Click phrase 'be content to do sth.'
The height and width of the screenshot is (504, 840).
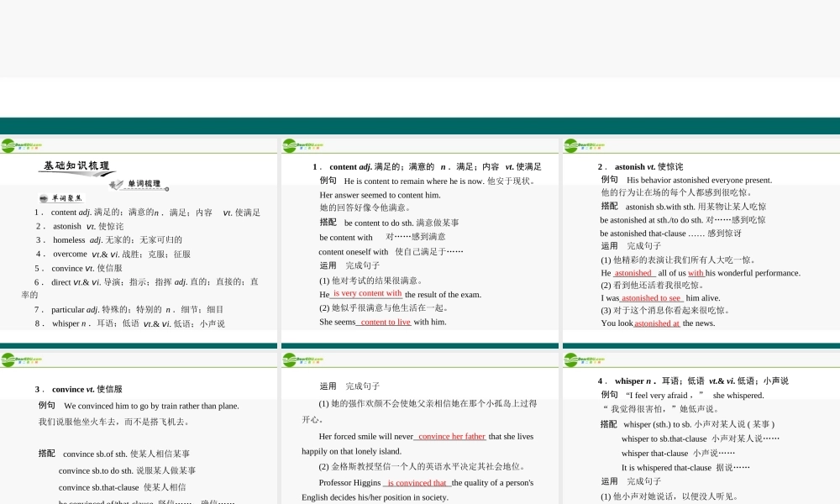click(x=376, y=223)
